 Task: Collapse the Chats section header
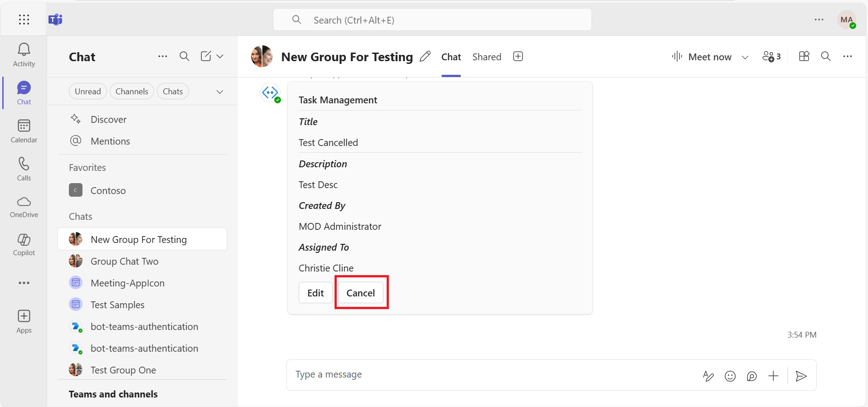pyautogui.click(x=81, y=217)
